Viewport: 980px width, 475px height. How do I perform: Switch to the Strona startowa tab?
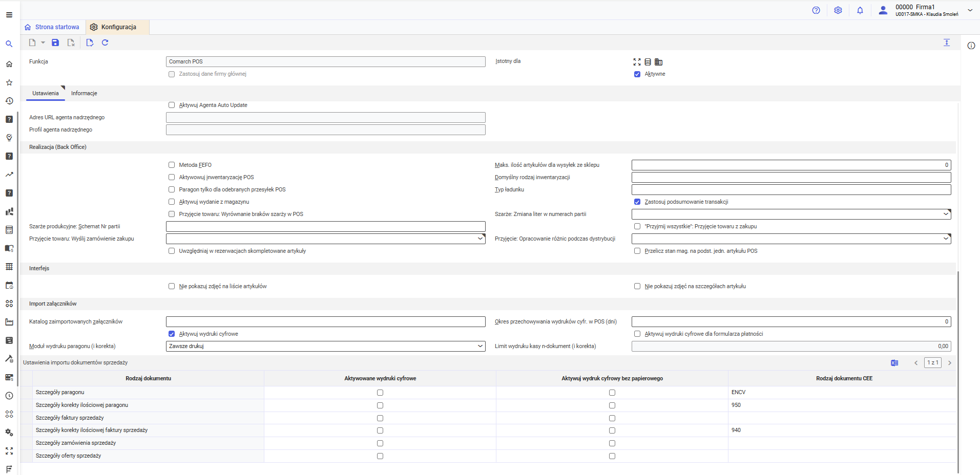(x=52, y=27)
